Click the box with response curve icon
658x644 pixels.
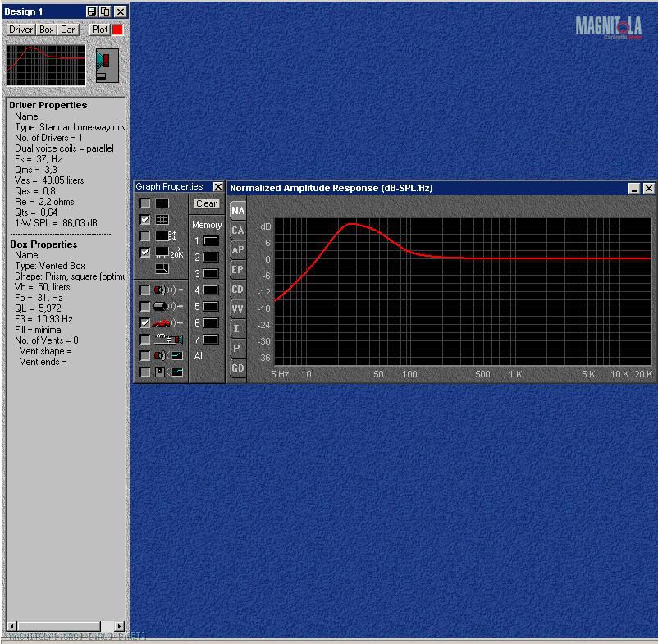[x=168, y=372]
